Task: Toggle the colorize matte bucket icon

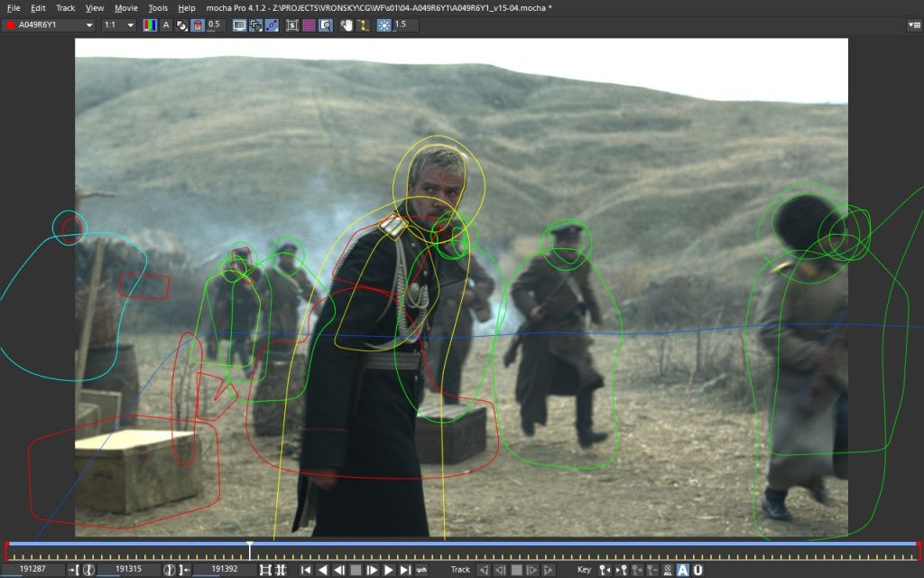Action: 198,25
